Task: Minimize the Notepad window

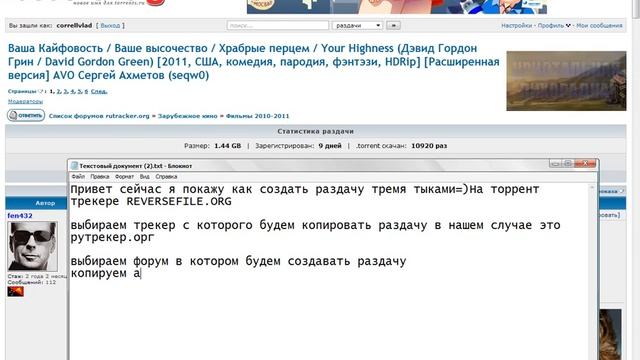Action: point(555,164)
